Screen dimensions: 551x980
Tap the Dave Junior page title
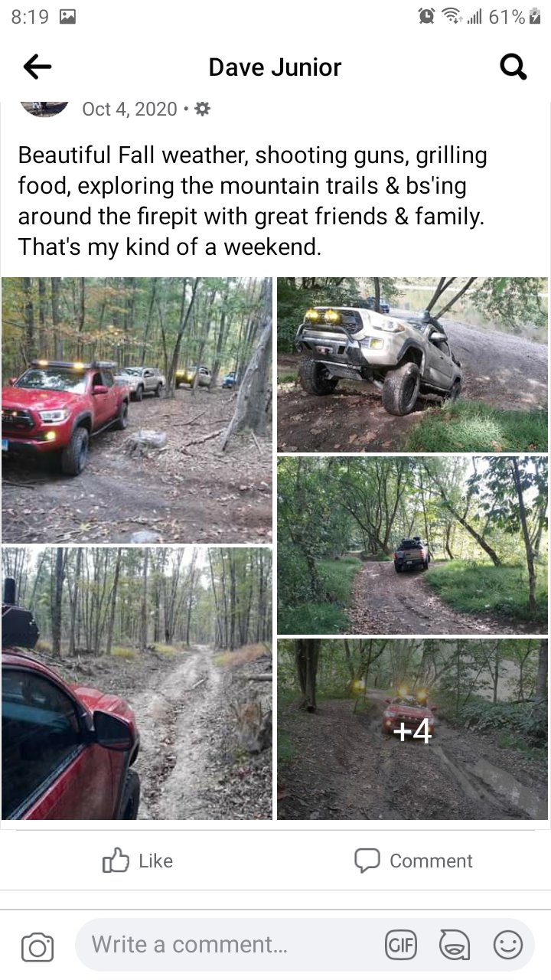(275, 67)
